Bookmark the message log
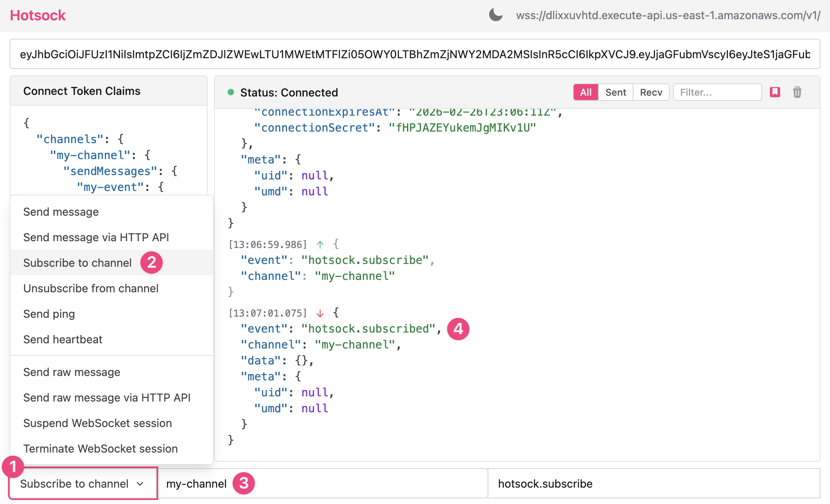 (x=775, y=92)
